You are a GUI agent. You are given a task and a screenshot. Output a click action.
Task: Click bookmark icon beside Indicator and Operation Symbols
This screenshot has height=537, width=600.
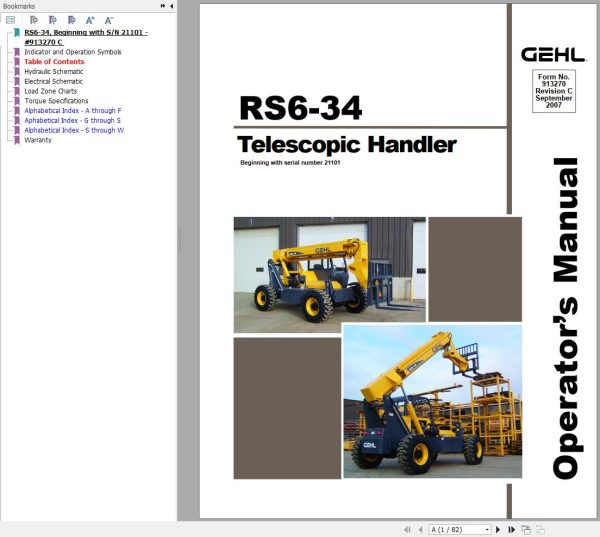click(x=17, y=52)
